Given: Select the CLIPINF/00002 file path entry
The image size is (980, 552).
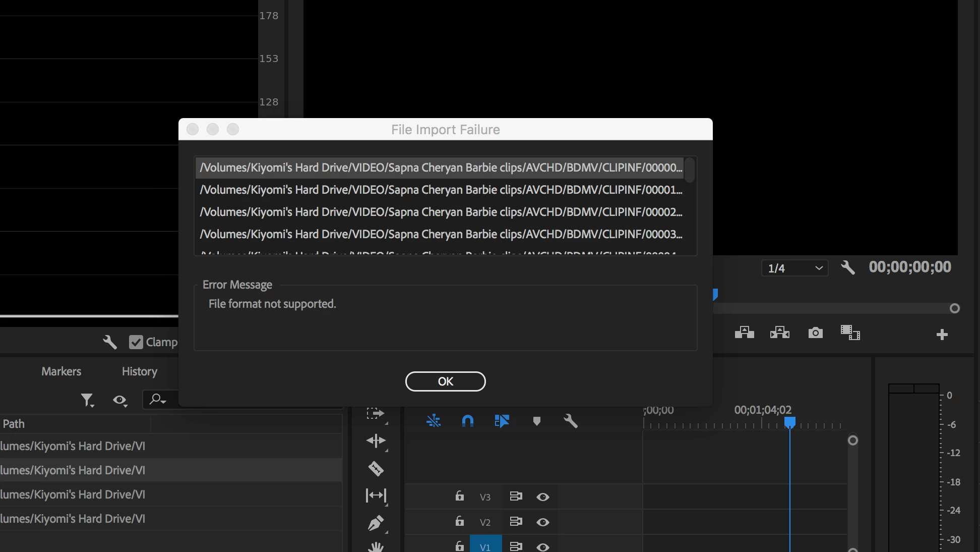Looking at the screenshot, I should coord(441,212).
